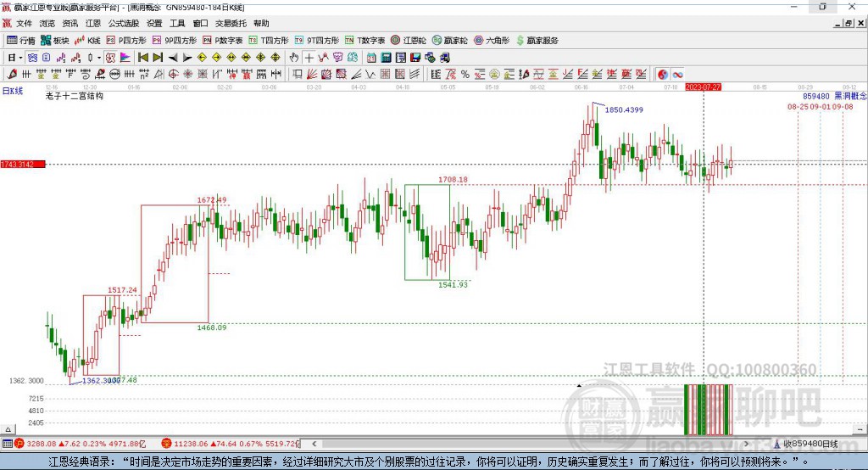
Task: Click the 板块 sector button
Action: (x=54, y=40)
